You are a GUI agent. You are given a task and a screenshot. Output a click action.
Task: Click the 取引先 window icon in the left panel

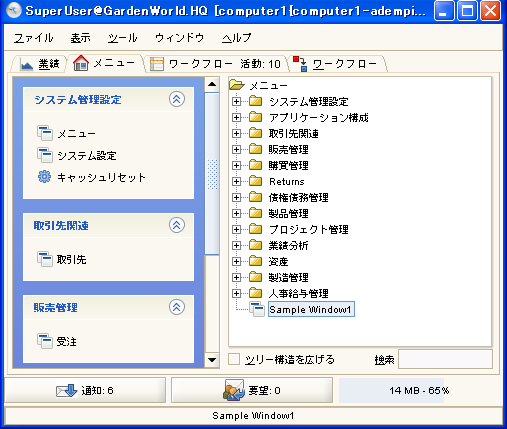point(45,259)
